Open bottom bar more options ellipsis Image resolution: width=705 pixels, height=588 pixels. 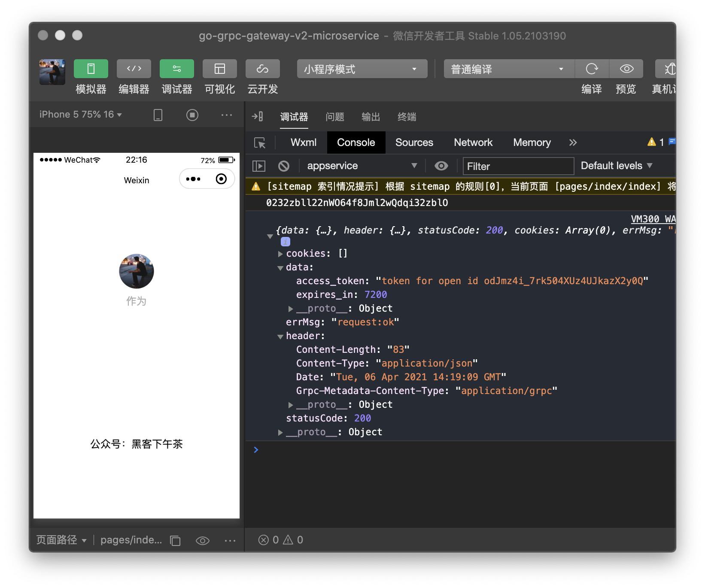pos(230,540)
